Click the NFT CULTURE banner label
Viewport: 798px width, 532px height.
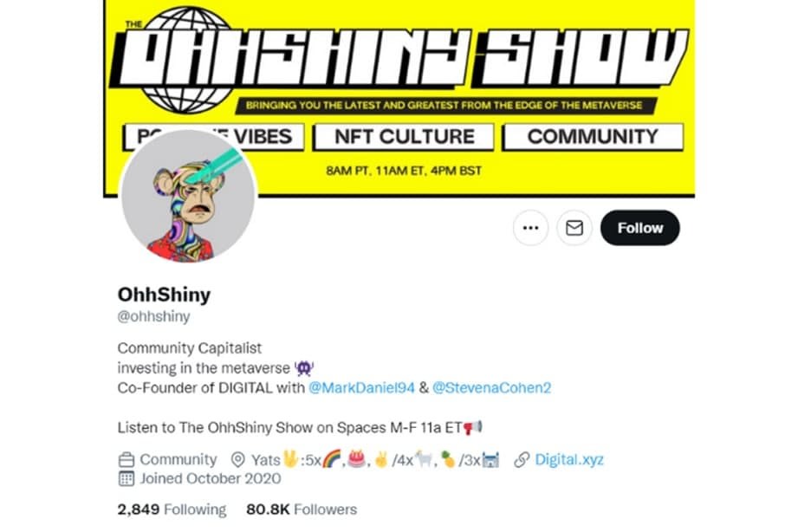(x=404, y=136)
